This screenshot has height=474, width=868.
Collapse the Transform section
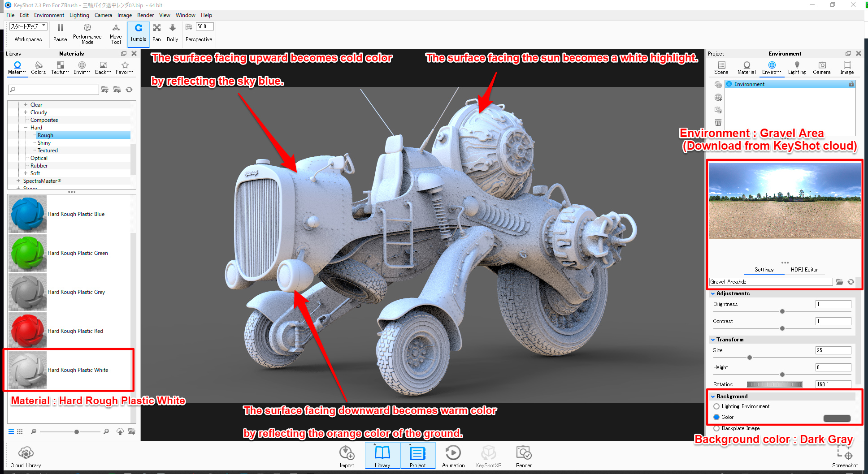(x=713, y=340)
